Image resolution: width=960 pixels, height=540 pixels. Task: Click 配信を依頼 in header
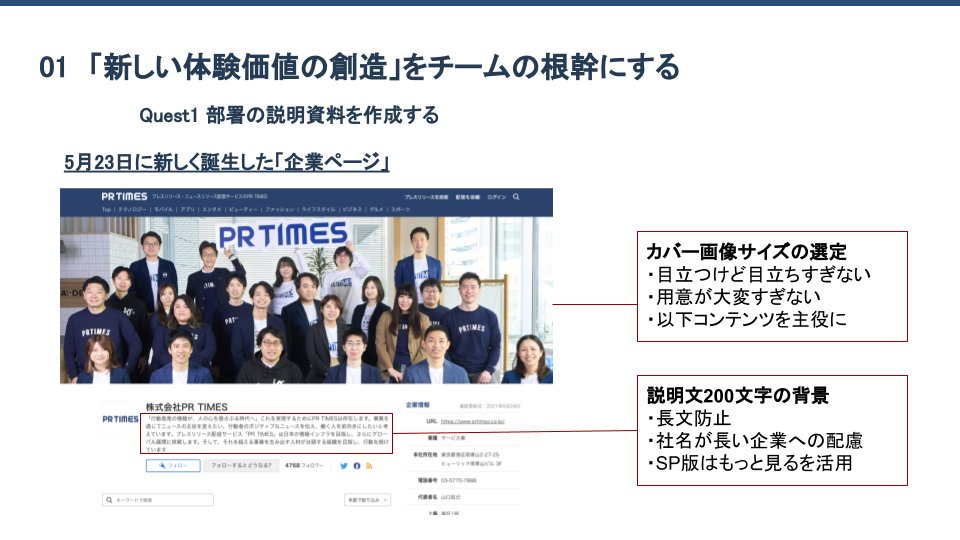(468, 197)
